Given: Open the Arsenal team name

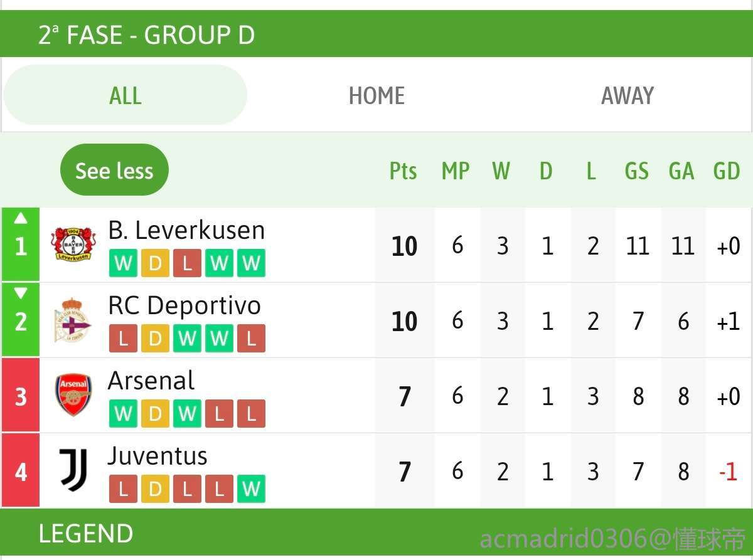Looking at the screenshot, I should pos(151,381).
